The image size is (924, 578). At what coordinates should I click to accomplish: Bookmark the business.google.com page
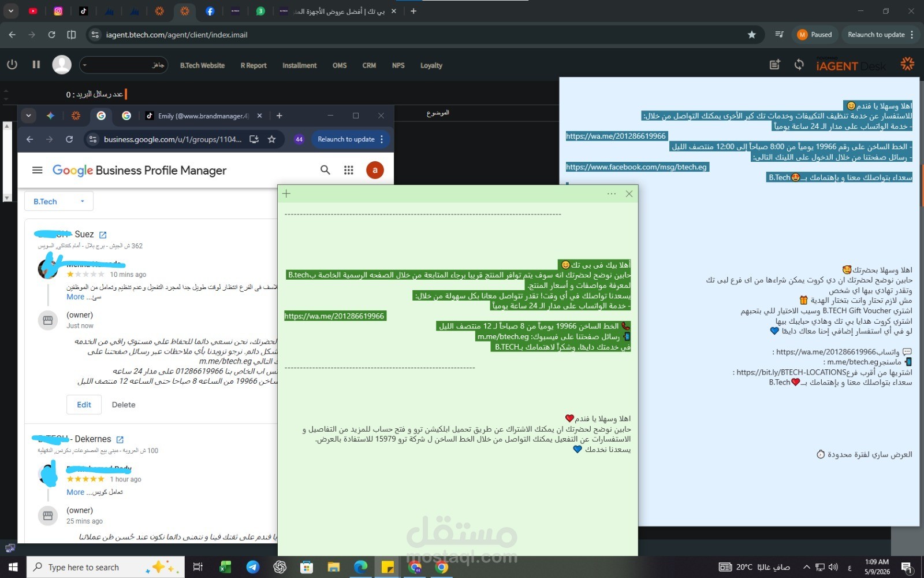pos(272,139)
